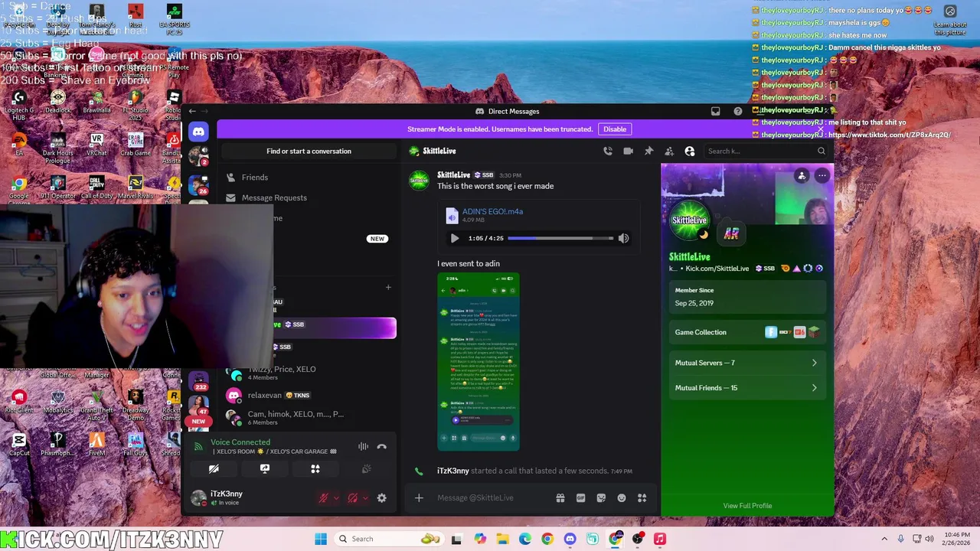Open the attachment plus button in message box
The height and width of the screenshot is (551, 980).
click(x=419, y=498)
